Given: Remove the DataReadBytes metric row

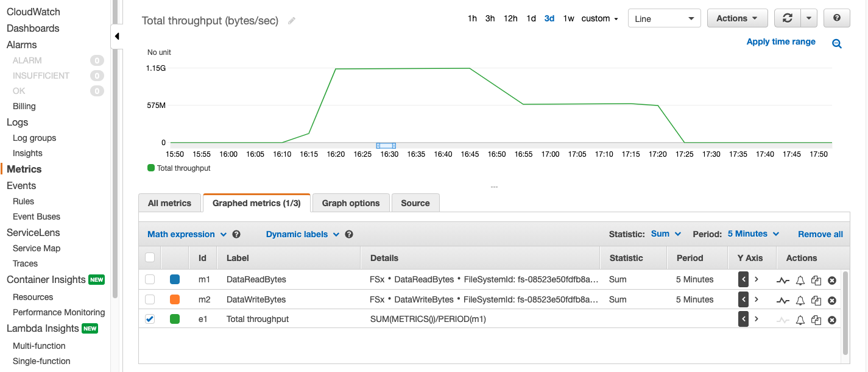Looking at the screenshot, I should tap(832, 281).
